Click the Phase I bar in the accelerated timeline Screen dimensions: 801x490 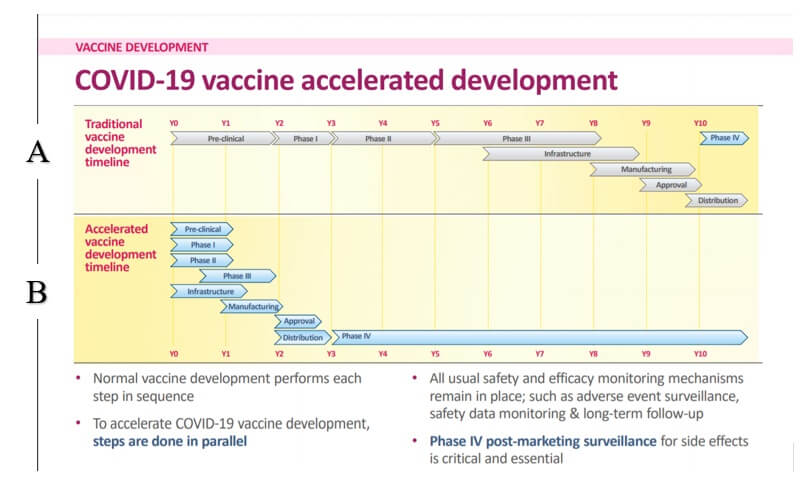[203, 244]
